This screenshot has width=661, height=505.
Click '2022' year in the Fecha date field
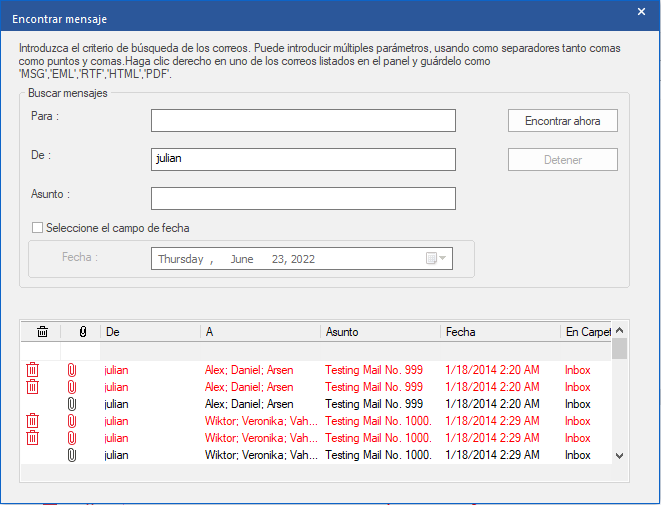(x=302, y=259)
